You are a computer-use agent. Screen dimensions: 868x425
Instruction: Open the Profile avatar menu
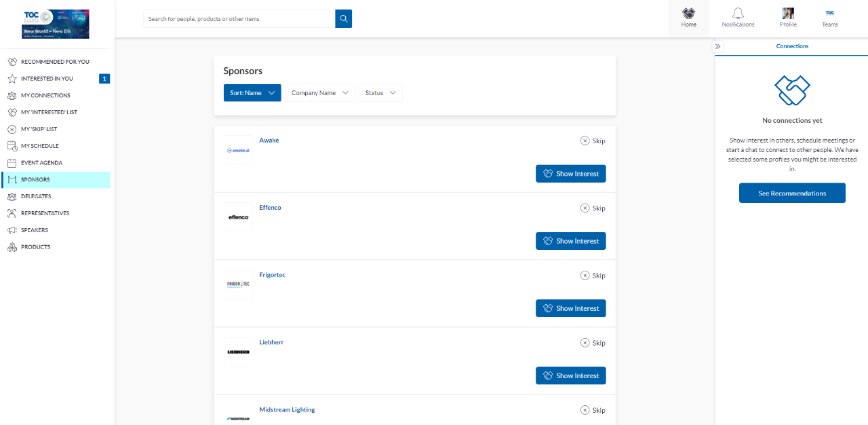tap(788, 14)
